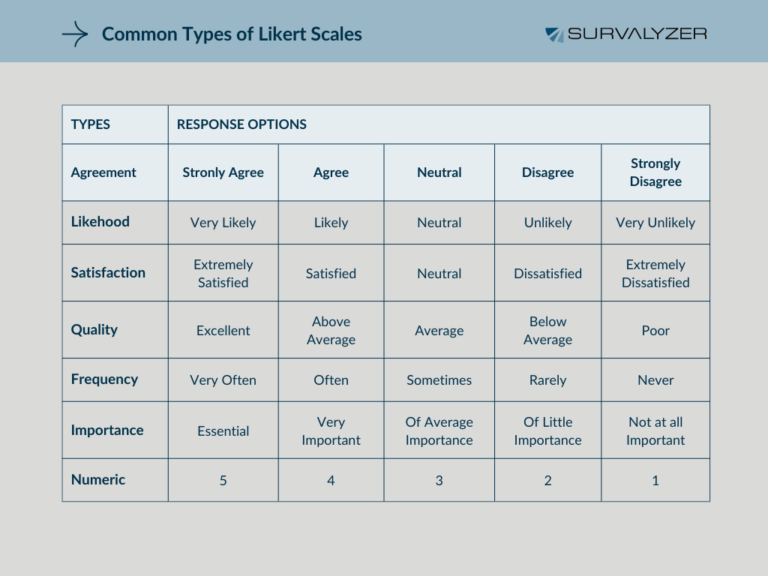Click the Agreement row label
This screenshot has width=768, height=576.
tap(104, 172)
